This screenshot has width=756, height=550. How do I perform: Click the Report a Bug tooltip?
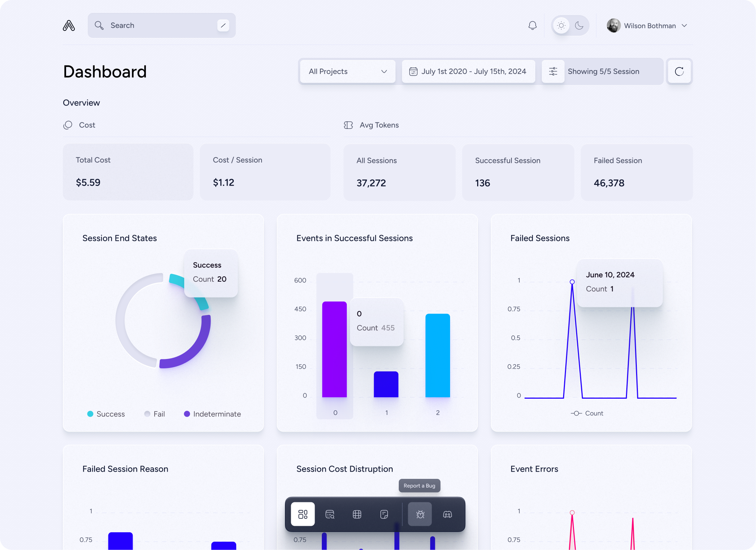419,486
